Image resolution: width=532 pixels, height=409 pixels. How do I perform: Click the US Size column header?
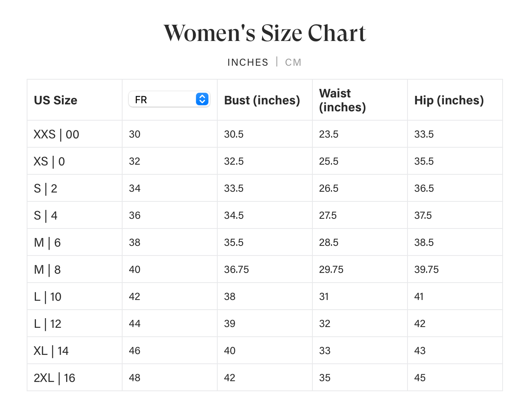56,100
